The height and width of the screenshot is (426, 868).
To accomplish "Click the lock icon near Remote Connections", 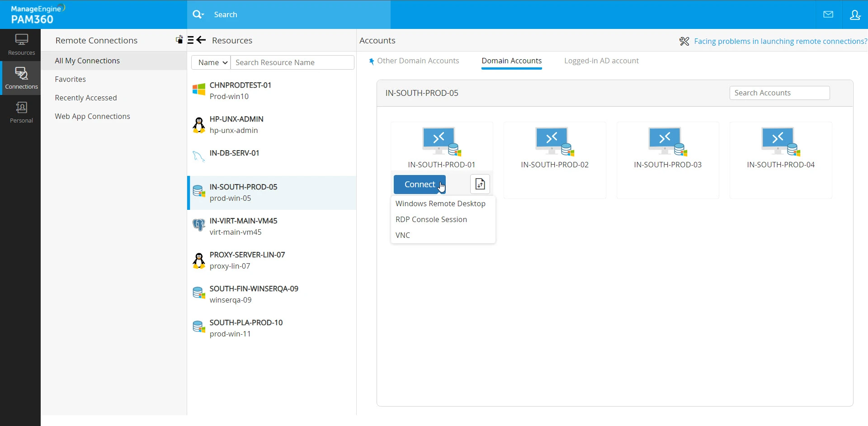I will click(x=179, y=39).
